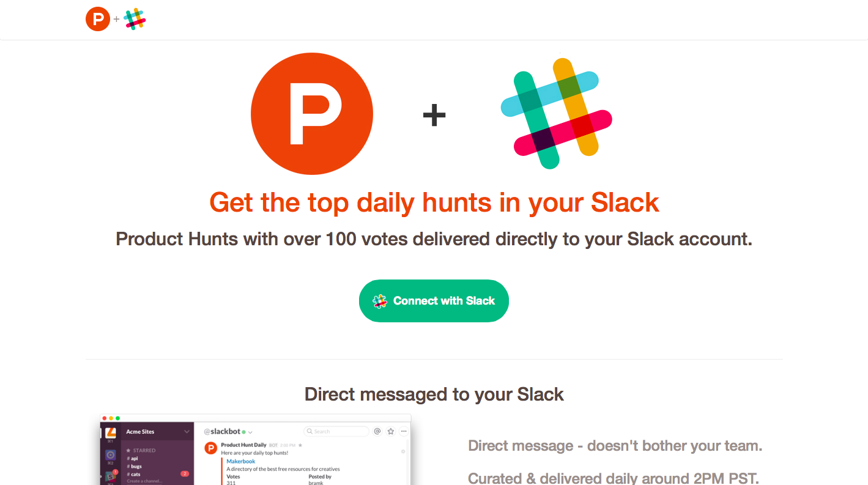Viewport: 868px width, 485px height.
Task: Click the Slack hash logo in the header
Action: pos(135,19)
